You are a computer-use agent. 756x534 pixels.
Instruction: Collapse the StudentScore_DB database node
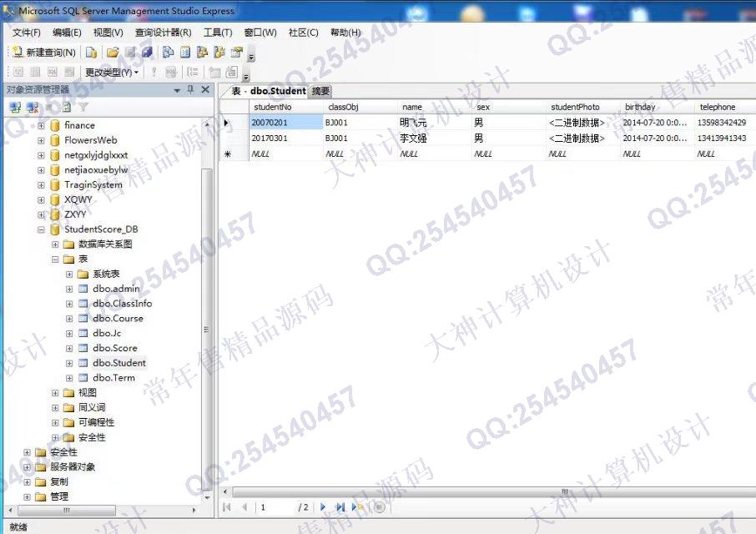pos(41,229)
